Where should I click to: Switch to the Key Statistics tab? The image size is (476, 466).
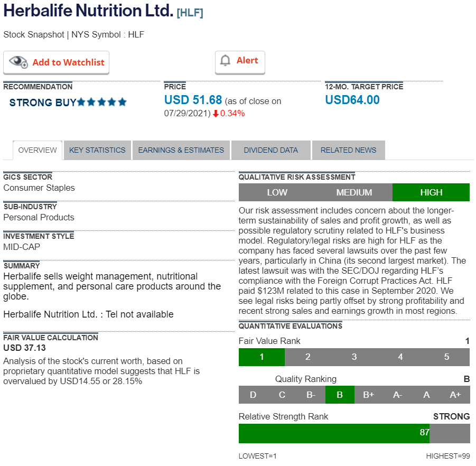click(x=97, y=150)
